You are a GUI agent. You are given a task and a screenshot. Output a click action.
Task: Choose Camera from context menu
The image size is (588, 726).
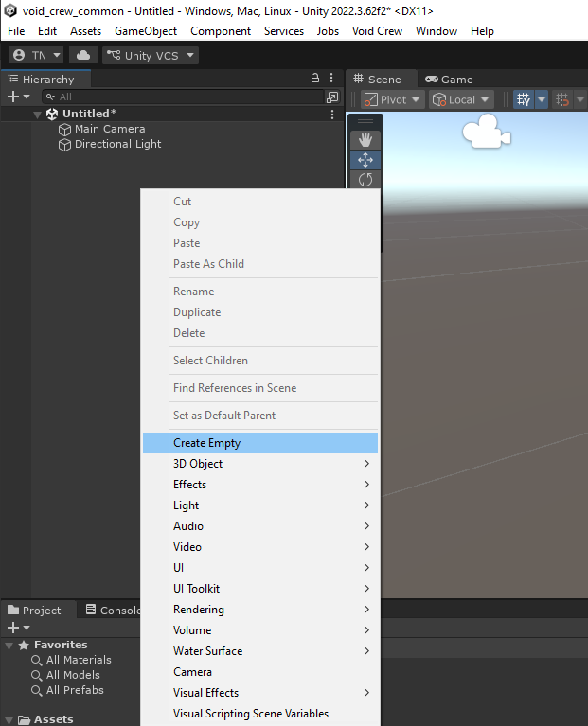point(260,672)
